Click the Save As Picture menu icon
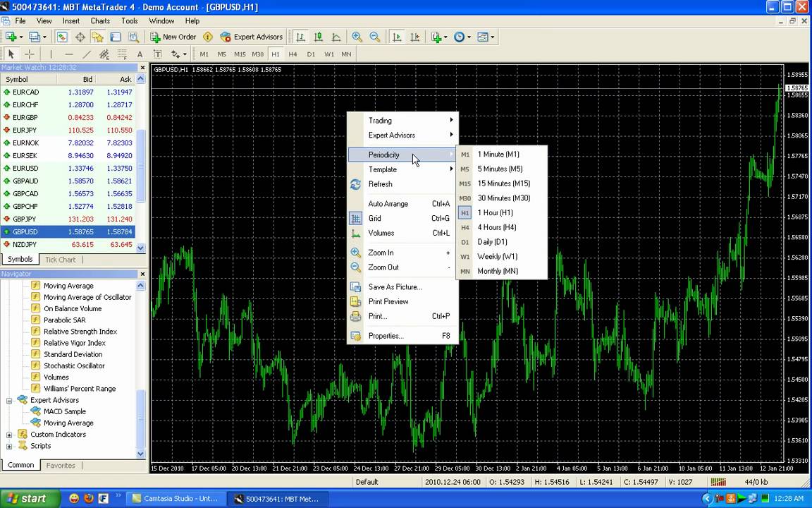Image resolution: width=812 pixels, height=508 pixels. (355, 286)
